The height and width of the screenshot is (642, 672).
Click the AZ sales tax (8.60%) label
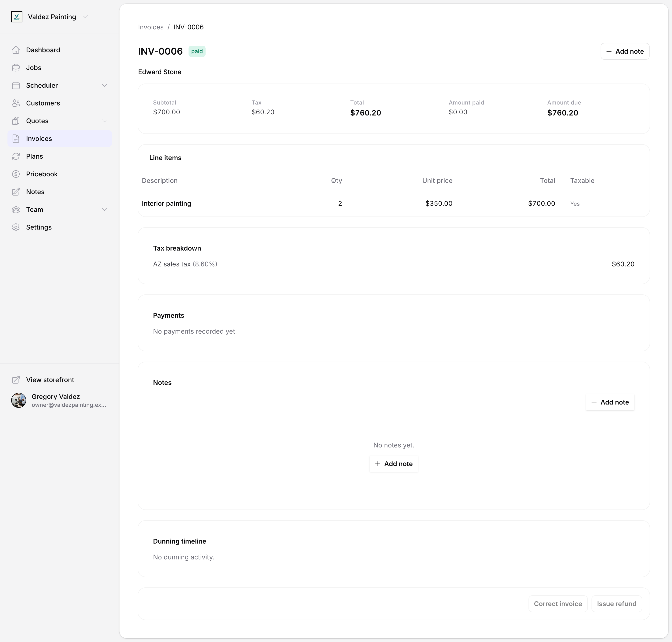[185, 264]
